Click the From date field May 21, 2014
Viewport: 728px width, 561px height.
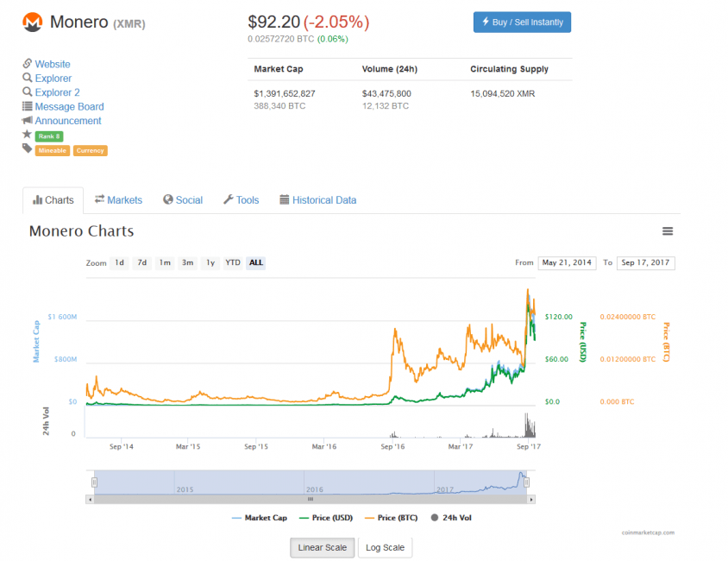[567, 263]
